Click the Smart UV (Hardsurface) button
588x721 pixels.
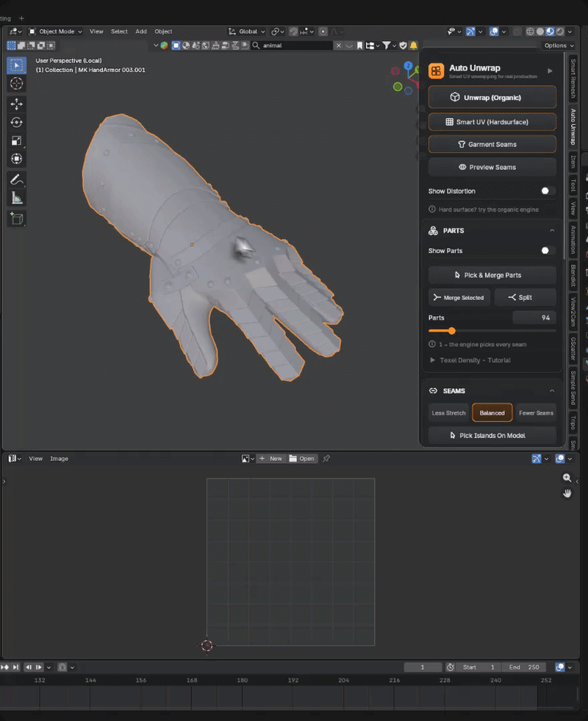pyautogui.click(x=492, y=122)
